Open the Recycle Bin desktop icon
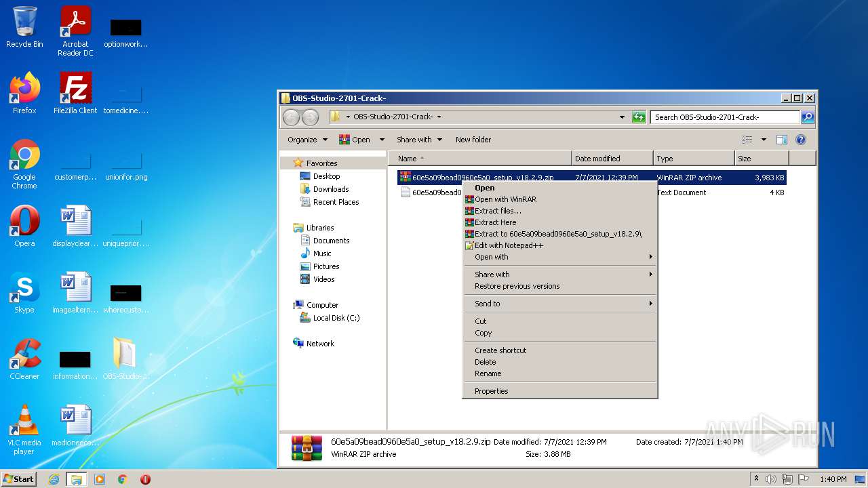The height and width of the screenshot is (488, 868). 24,27
